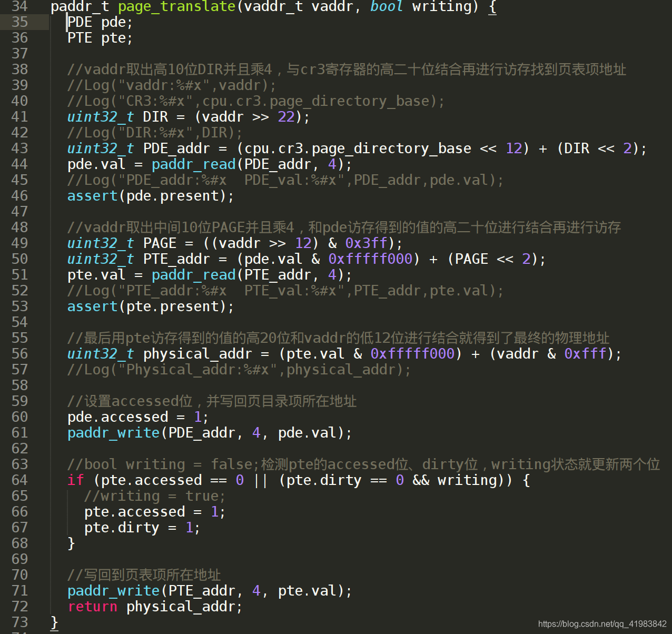
Task: Click the closing brace on line 73
Action: [x=54, y=622]
